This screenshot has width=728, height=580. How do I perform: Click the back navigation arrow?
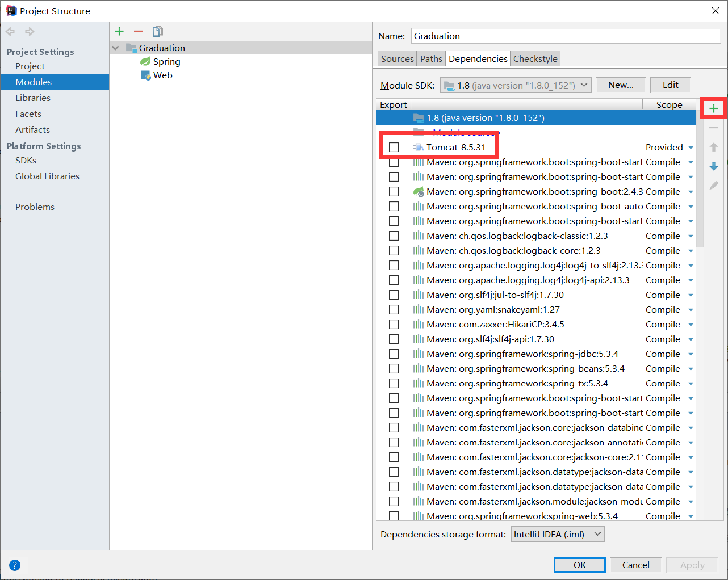(10, 32)
